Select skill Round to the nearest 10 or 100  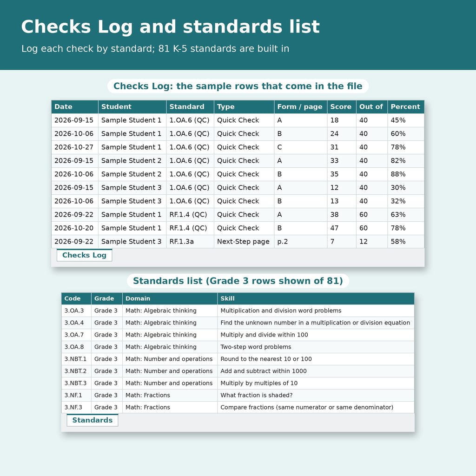(316, 359)
